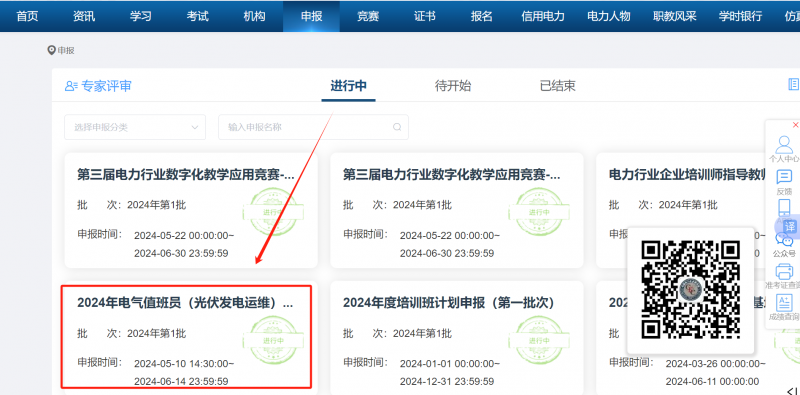
Task: Click the date 2024-06-11 00:00:00
Action: [x=712, y=381]
